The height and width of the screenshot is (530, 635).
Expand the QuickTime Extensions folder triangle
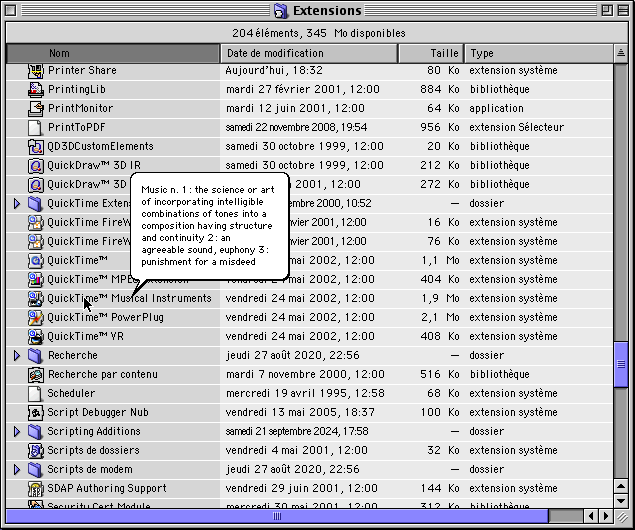tap(17, 204)
